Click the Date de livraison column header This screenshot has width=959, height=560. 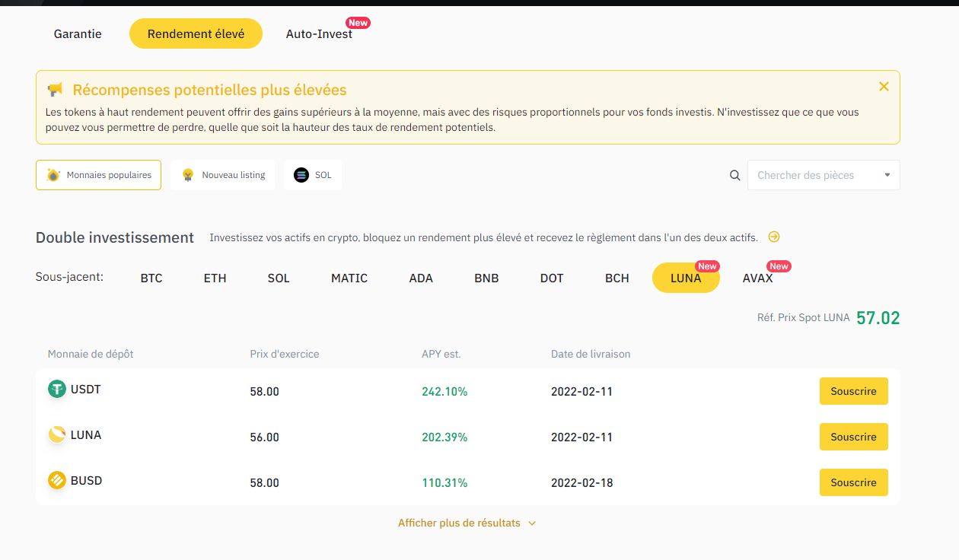point(591,354)
